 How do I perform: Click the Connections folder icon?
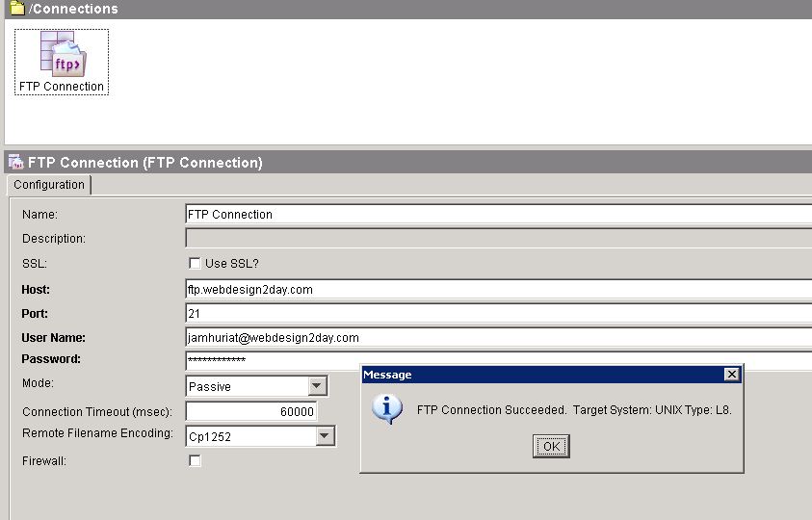click(x=17, y=9)
